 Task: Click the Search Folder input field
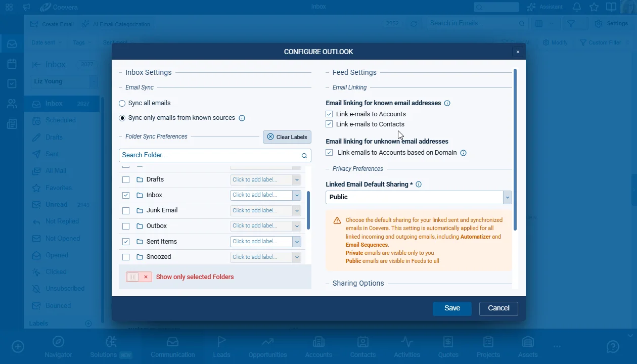215,155
